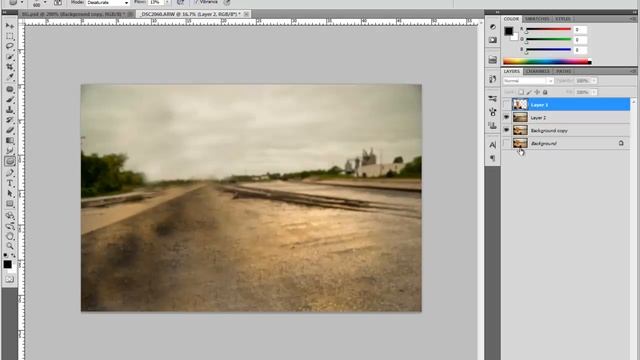Select the Blur tool
Image resolution: width=640 pixels, height=360 pixels.
10,151
